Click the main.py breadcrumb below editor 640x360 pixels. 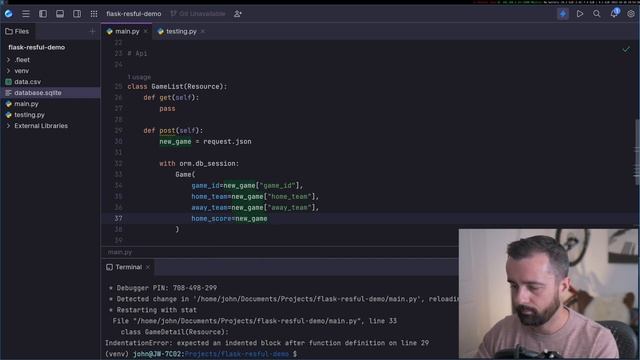pos(120,252)
